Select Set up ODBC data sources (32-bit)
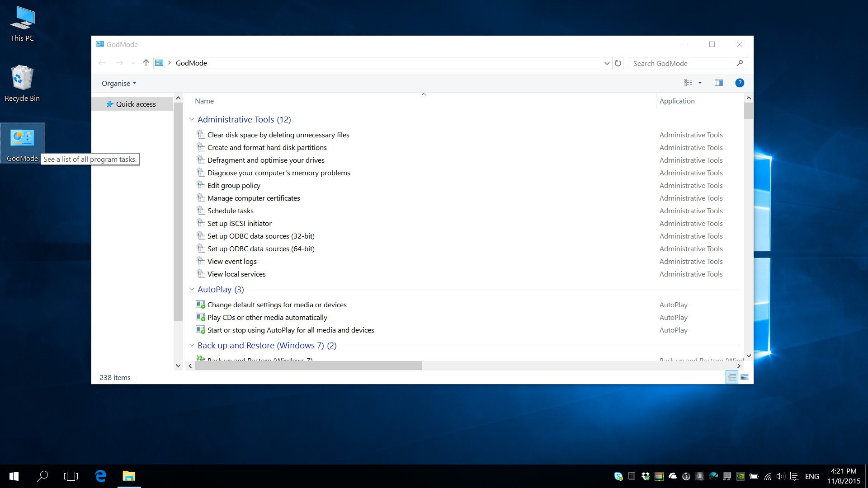868x488 pixels. click(x=261, y=236)
